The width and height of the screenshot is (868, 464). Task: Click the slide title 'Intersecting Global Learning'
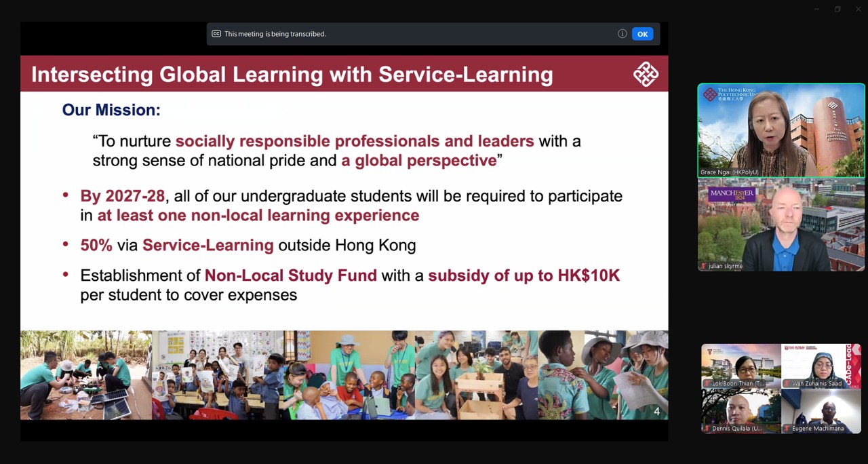pos(292,74)
